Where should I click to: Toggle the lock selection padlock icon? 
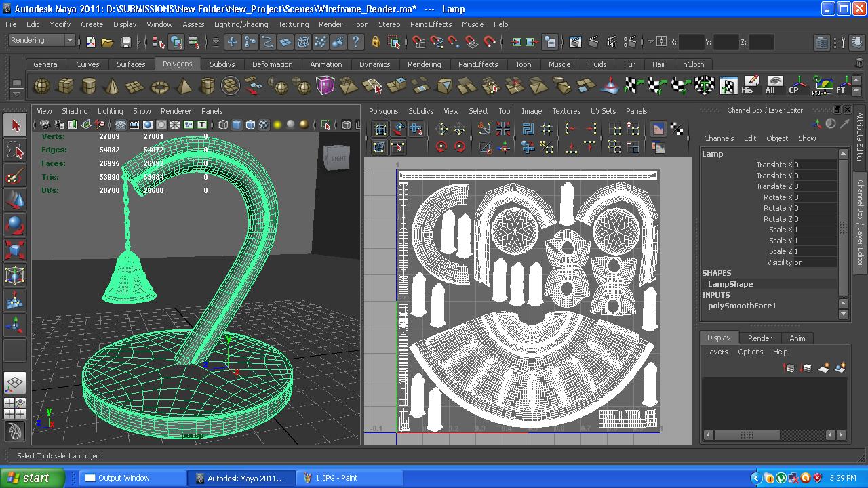[376, 42]
